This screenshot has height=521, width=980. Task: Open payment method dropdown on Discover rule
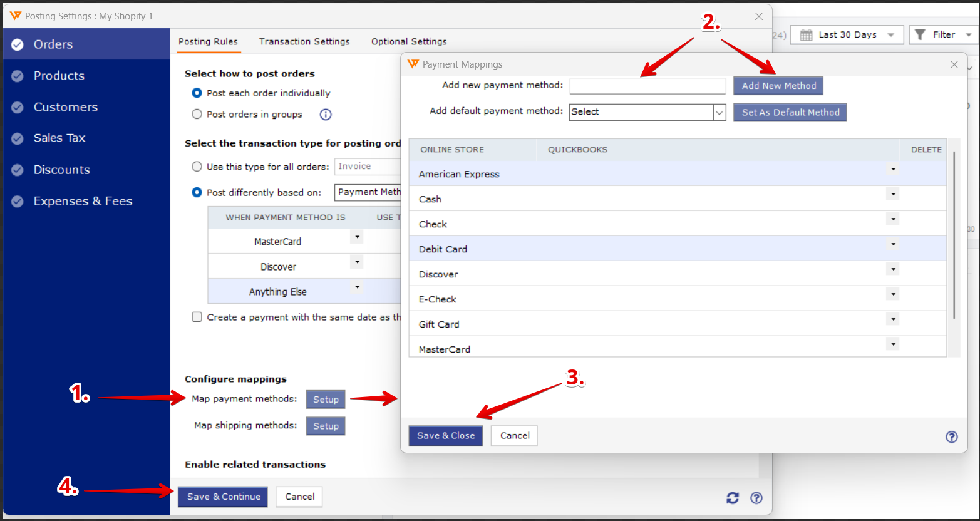pos(356,262)
